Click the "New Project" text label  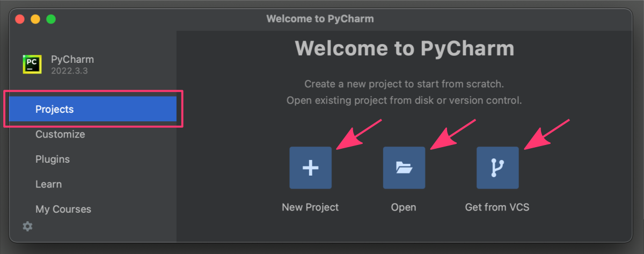(310, 207)
